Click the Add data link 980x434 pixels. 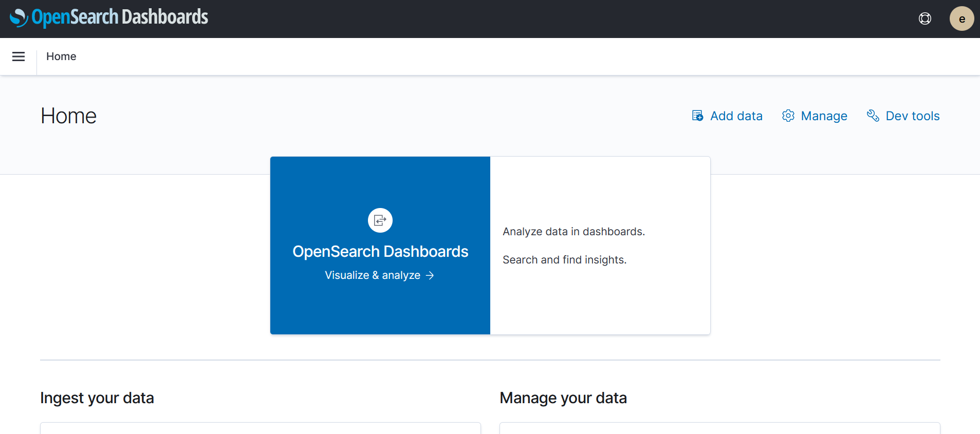(727, 116)
